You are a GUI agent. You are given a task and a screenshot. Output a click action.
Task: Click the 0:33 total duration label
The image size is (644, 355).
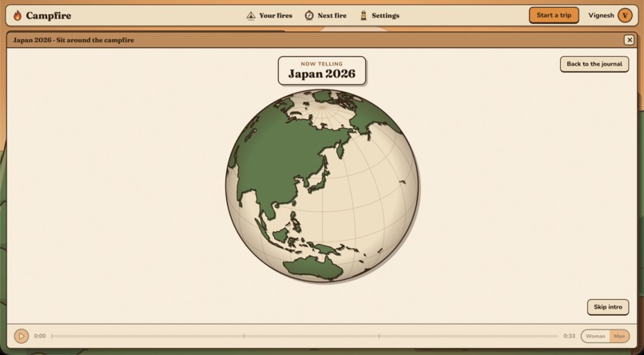(569, 336)
